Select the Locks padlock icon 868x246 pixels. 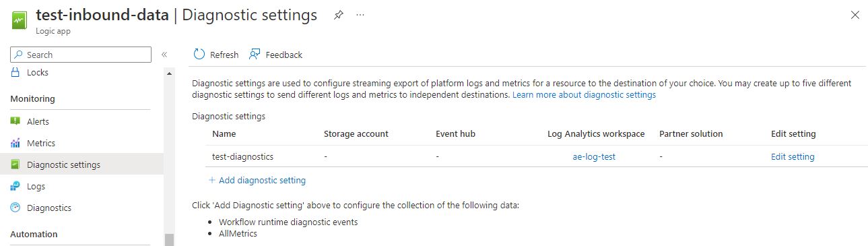15,72
